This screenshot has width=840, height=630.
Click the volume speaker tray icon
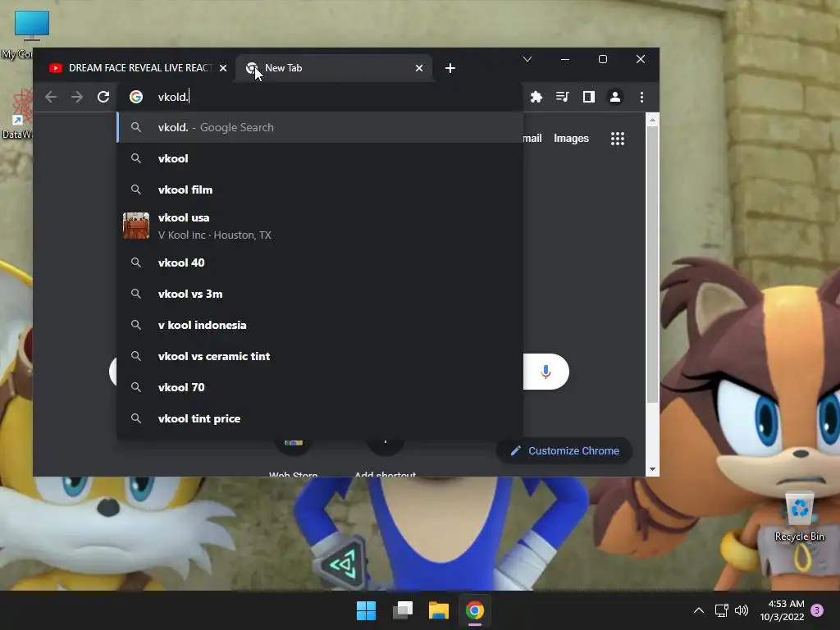742,610
